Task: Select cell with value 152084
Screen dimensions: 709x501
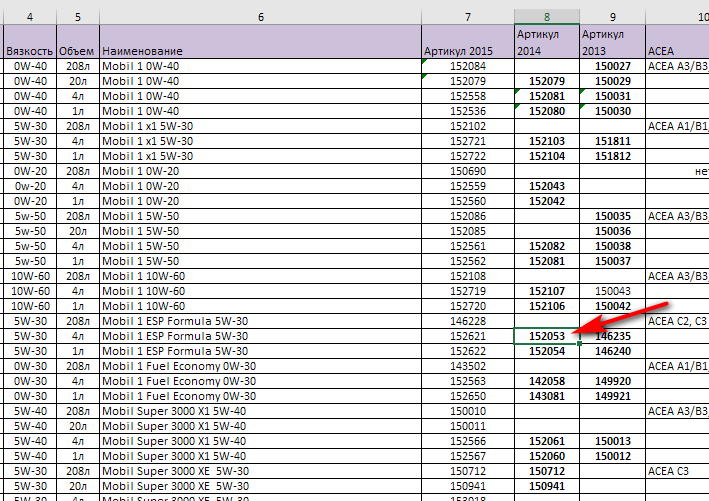Action: click(x=468, y=66)
